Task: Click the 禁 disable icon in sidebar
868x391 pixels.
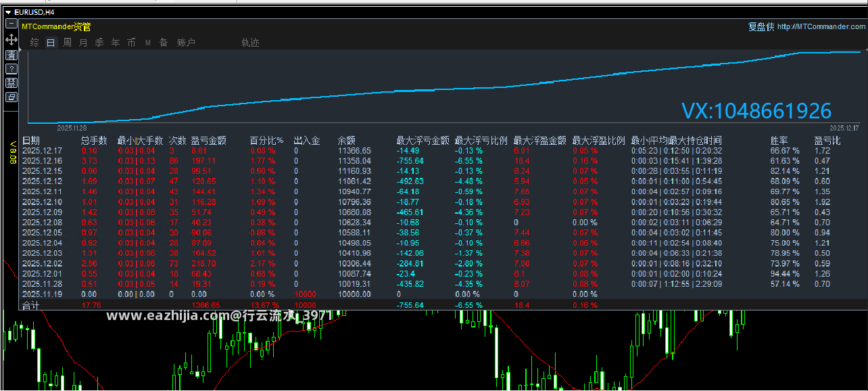Action: pyautogui.click(x=11, y=83)
